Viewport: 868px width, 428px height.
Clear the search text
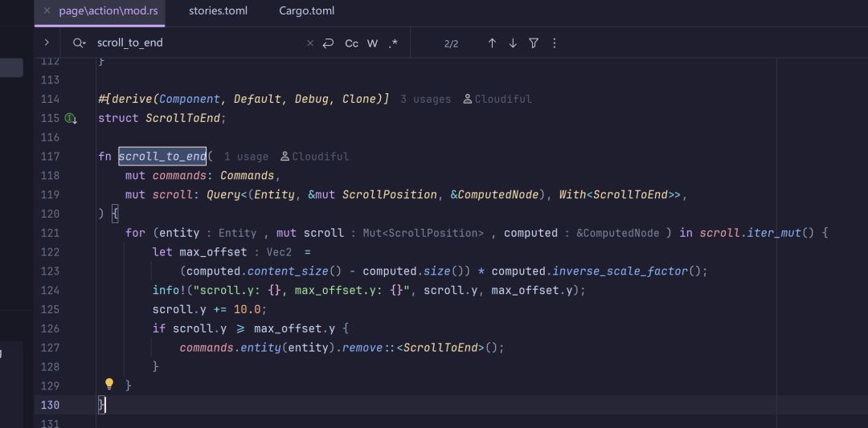pyautogui.click(x=310, y=43)
